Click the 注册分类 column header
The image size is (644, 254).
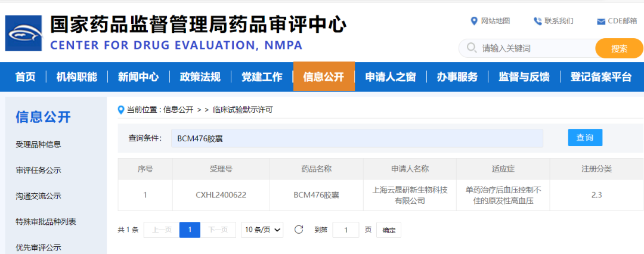(x=596, y=169)
